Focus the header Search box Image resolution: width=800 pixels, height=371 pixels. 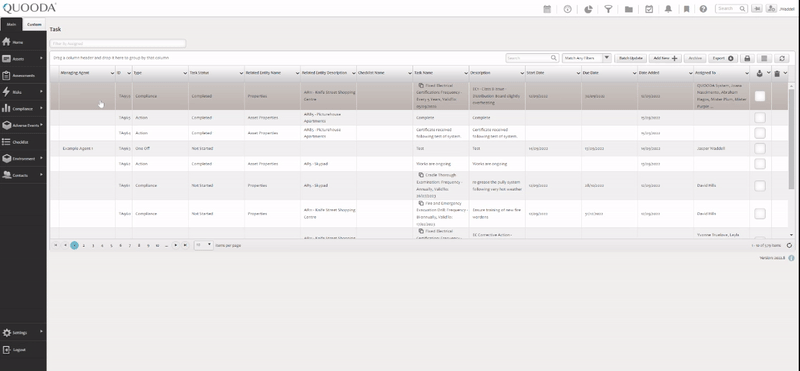731,9
